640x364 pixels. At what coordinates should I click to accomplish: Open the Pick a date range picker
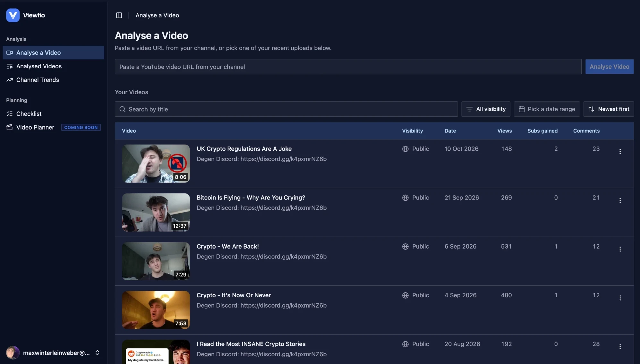[547, 109]
